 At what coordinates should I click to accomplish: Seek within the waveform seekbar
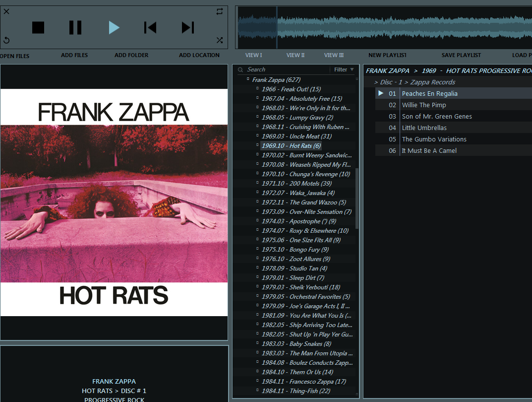384,27
